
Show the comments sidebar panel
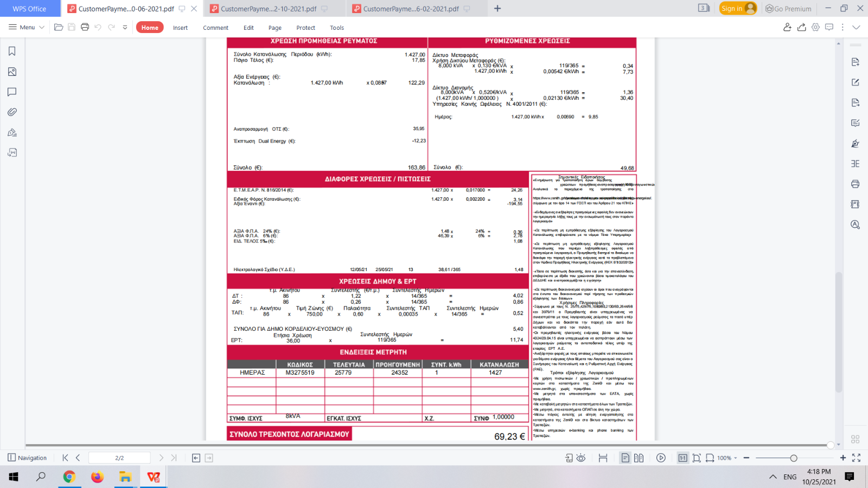pyautogui.click(x=12, y=92)
